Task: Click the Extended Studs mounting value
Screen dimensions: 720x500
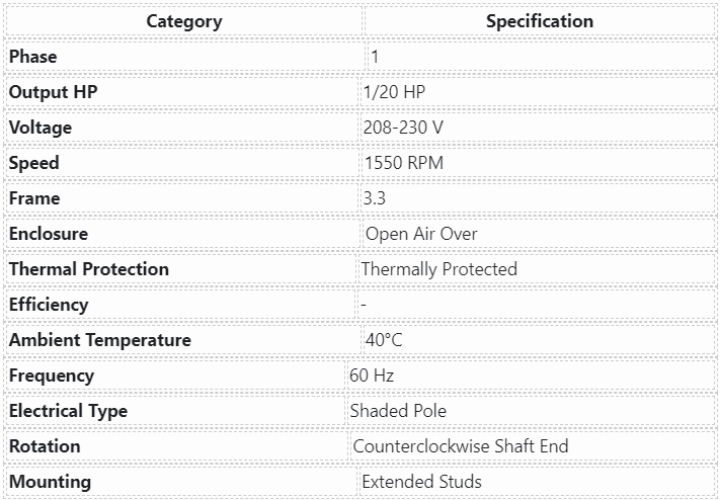Action: (x=421, y=482)
